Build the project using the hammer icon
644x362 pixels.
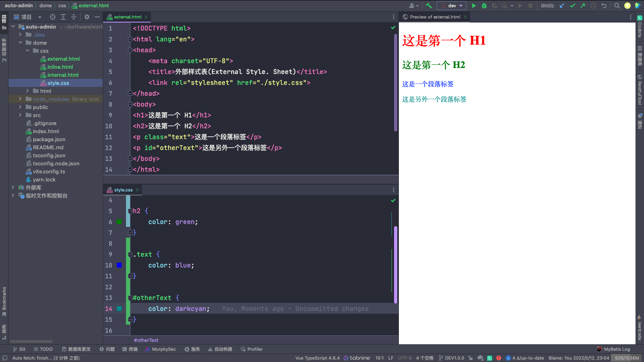click(x=429, y=6)
